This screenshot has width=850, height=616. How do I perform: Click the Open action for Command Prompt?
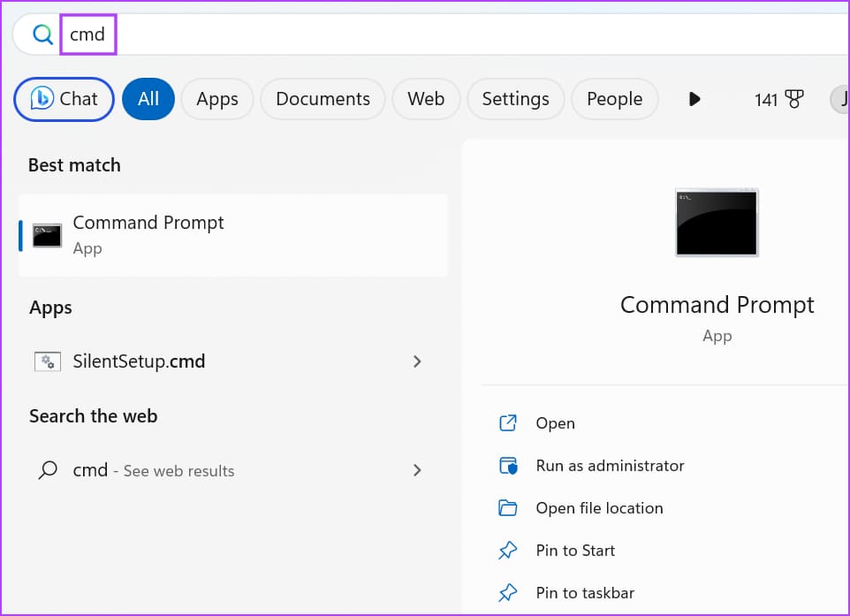[x=555, y=423]
